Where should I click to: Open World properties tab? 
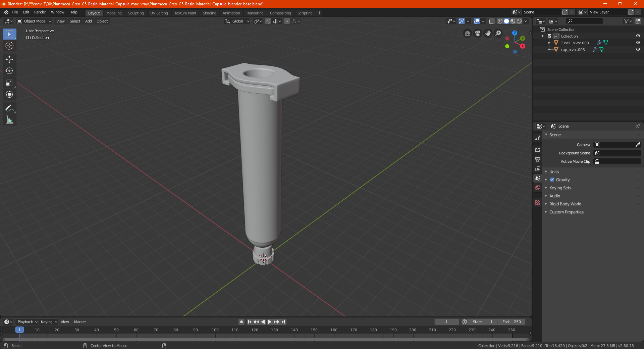[538, 188]
